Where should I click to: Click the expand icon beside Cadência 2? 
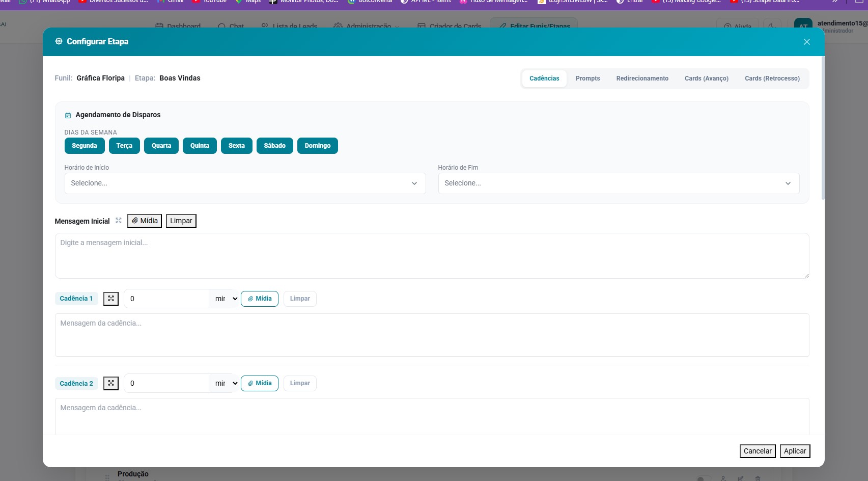tap(111, 383)
